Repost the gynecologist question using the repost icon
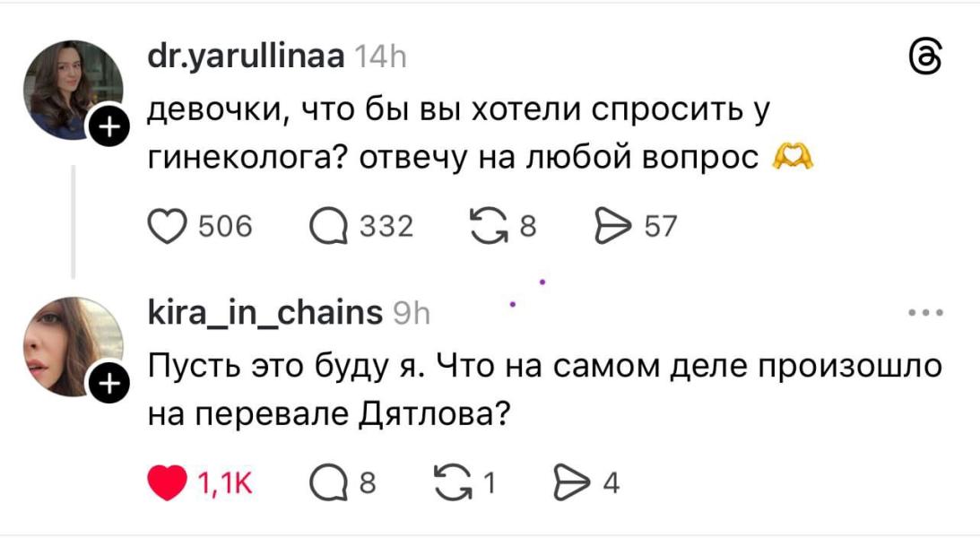 [489, 226]
